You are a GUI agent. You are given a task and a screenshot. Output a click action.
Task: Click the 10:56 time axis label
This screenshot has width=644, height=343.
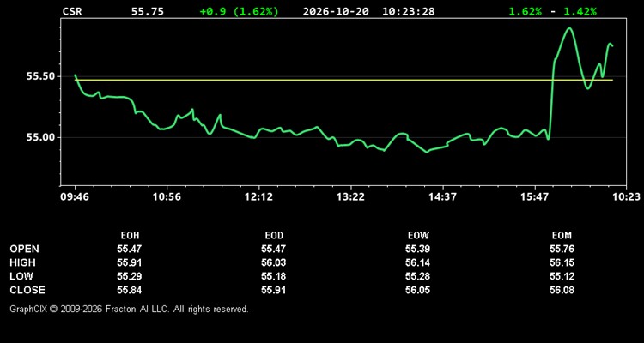click(167, 197)
